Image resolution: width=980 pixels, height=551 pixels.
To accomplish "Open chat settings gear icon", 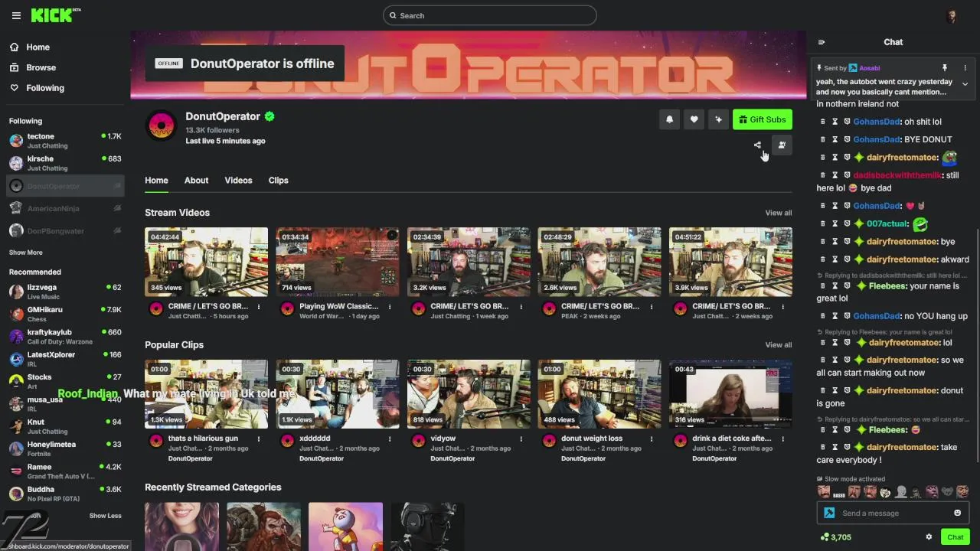I will (929, 537).
